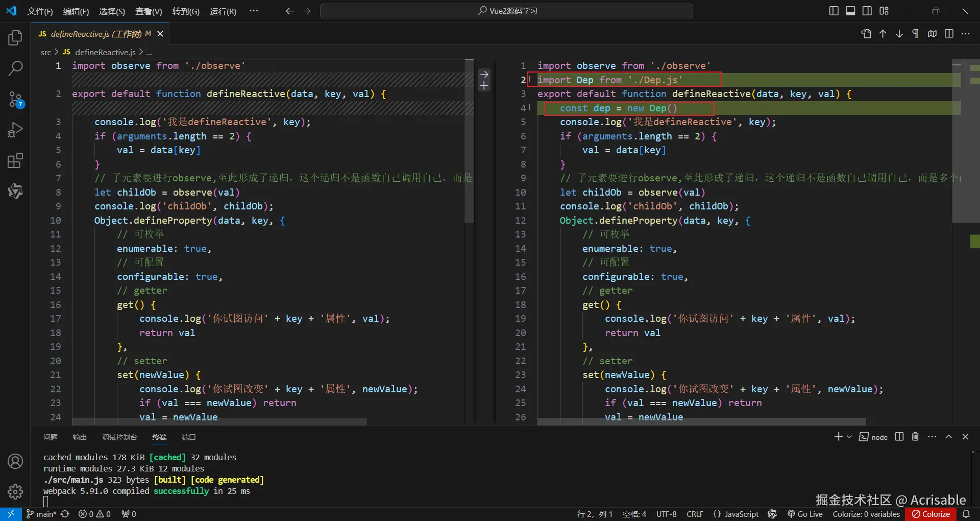Delete the node terminal with trash icon

(x=915, y=437)
